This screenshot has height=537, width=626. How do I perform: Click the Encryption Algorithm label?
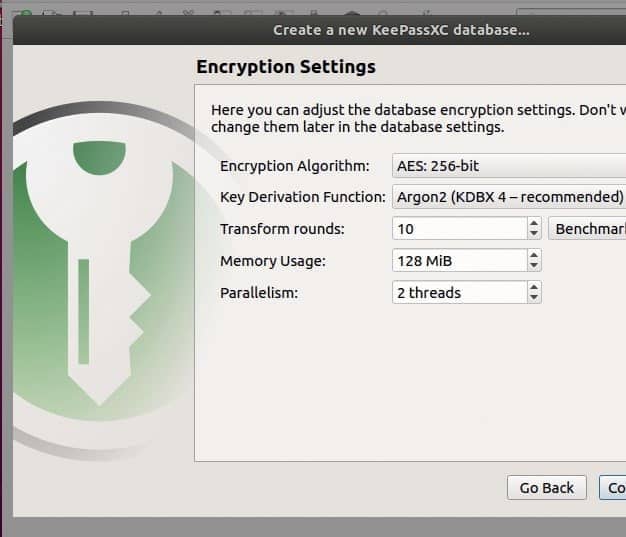(295, 166)
